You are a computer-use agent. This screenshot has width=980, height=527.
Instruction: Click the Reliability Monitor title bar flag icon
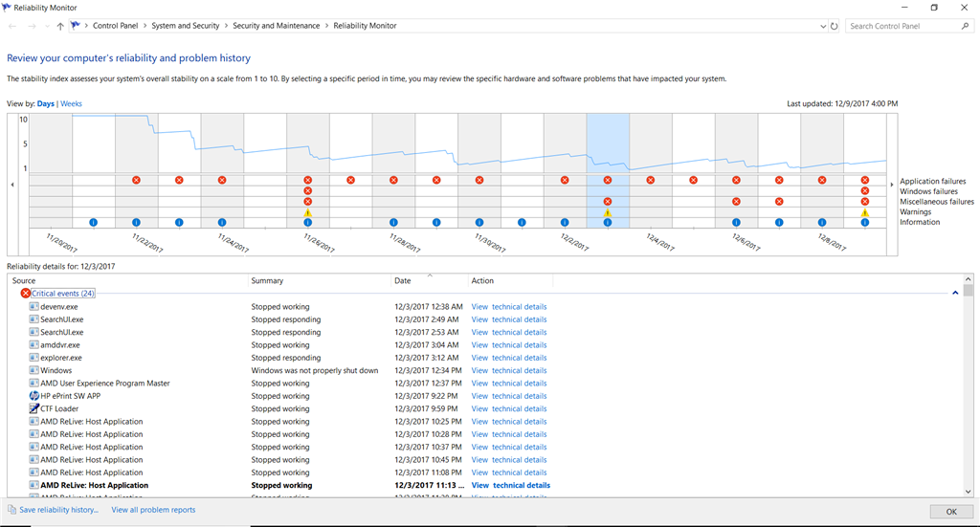coord(7,8)
